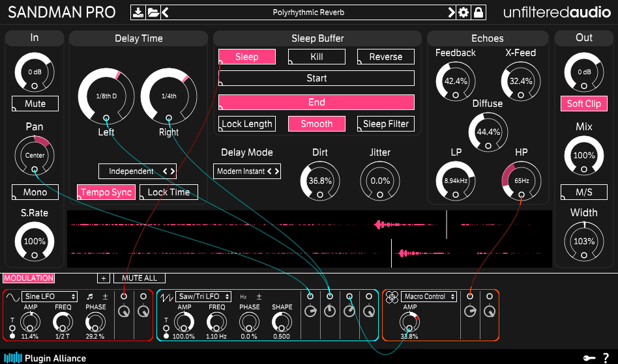This screenshot has height=364, width=618.
Task: Click the Sleep Buffer End bar
Action: coord(316,102)
